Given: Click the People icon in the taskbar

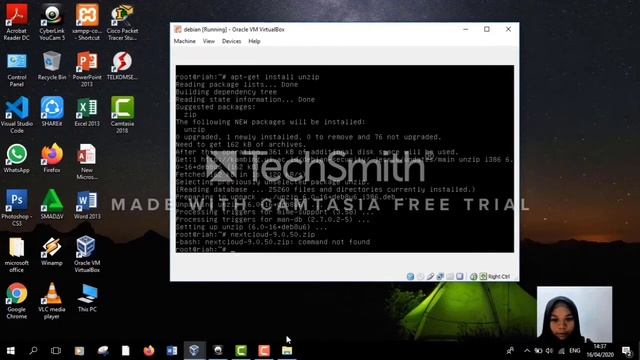Looking at the screenshot, I should (510, 351).
